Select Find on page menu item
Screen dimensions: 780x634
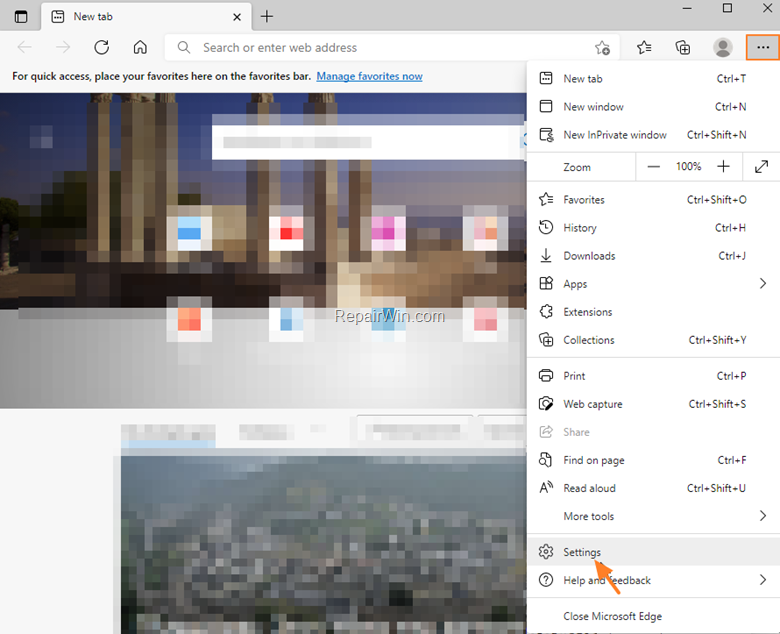point(653,460)
